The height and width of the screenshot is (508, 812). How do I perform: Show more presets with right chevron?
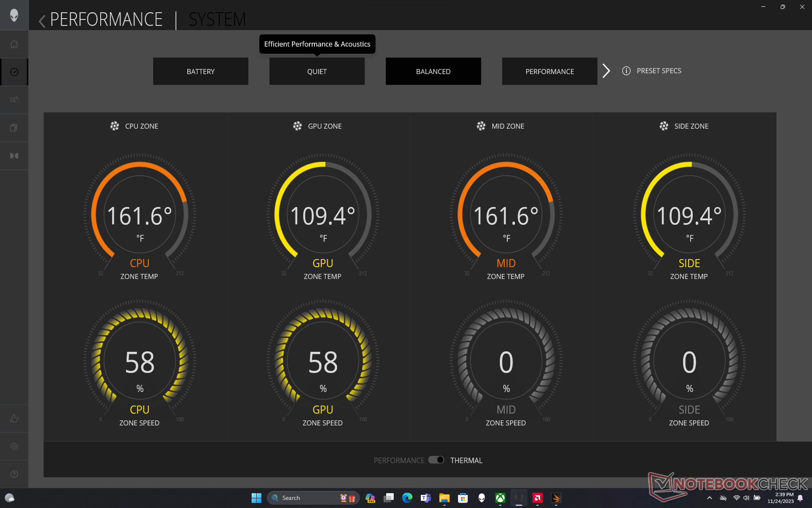(606, 71)
